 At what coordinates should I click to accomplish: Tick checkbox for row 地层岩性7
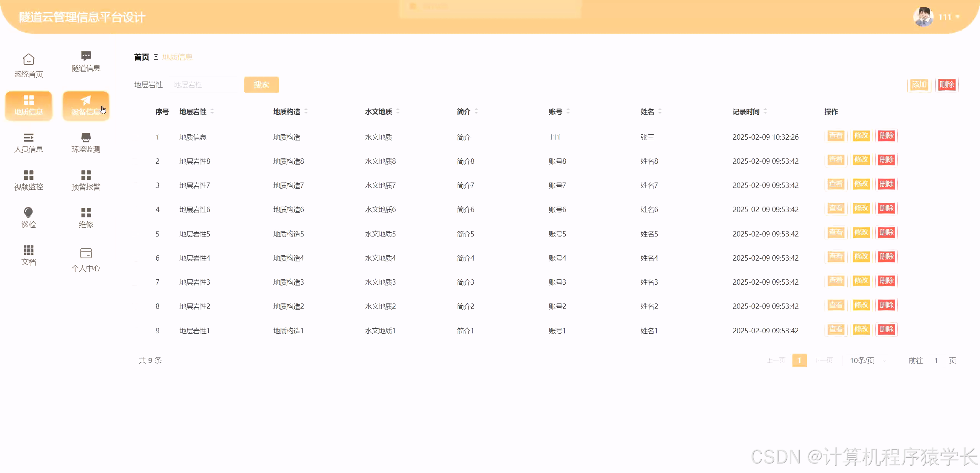[135, 185]
